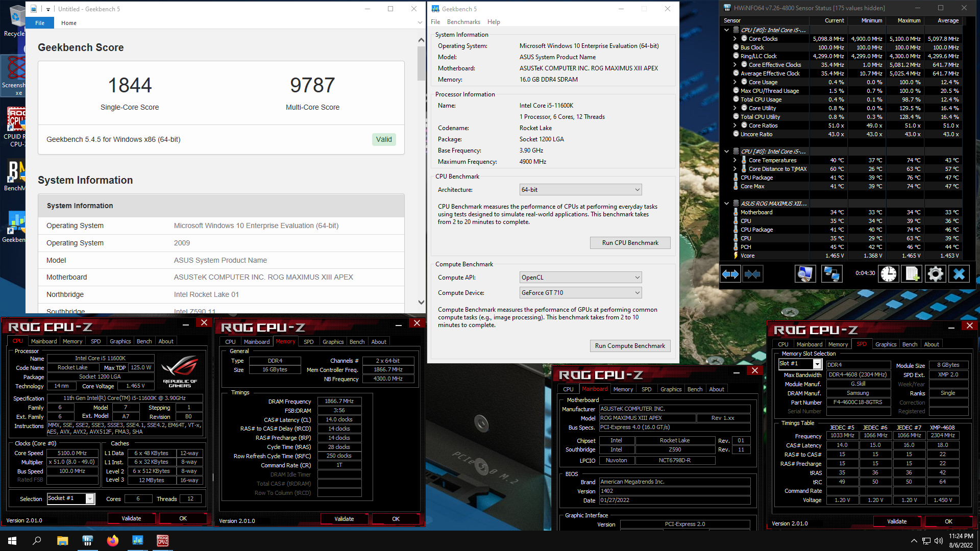Switch to Mainboard tab in CPU-Z CPU window
The image size is (980, 551).
coord(44,341)
